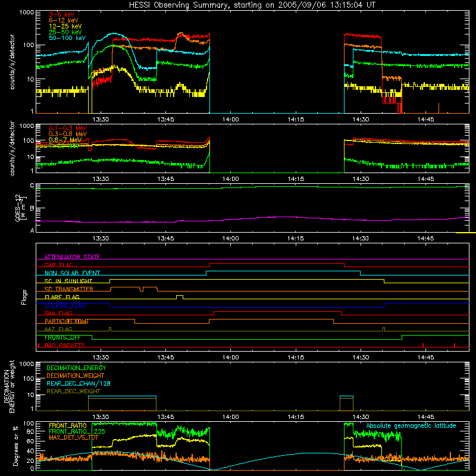Click the DECIMATION_WEIGHT legend label
The width and height of the screenshot is (476, 476).
(76, 375)
